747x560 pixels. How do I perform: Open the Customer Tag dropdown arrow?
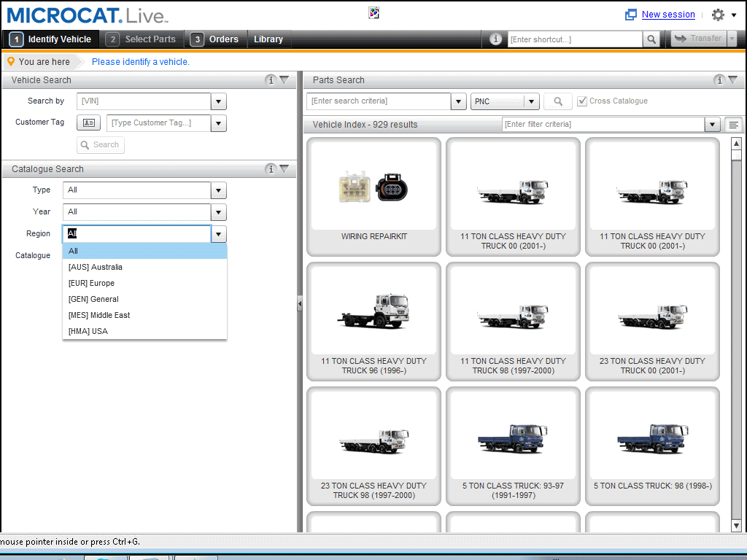[x=219, y=122]
